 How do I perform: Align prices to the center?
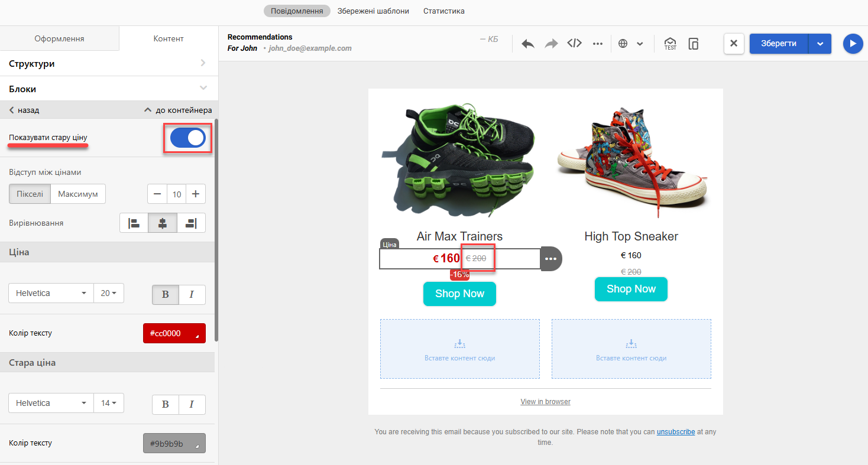click(163, 223)
